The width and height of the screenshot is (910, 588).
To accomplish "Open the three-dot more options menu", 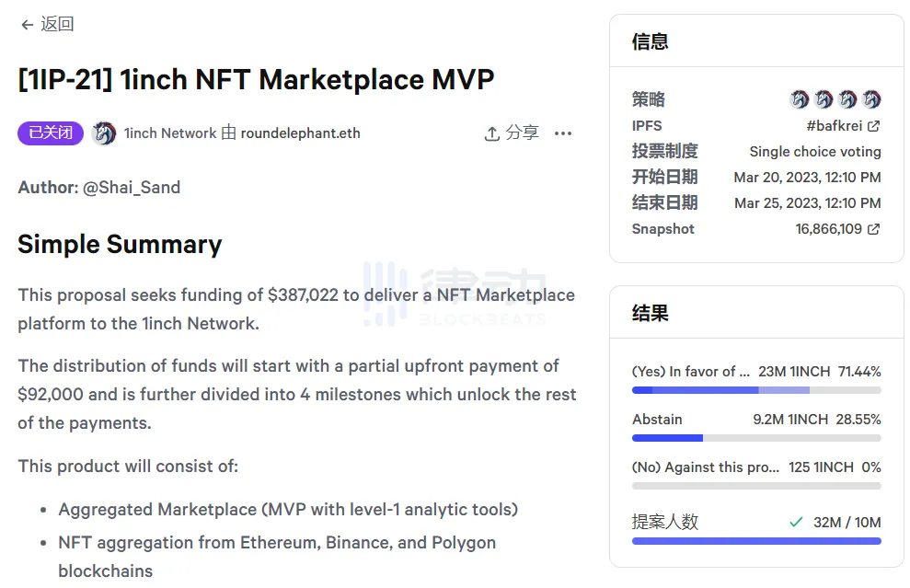I will point(563,133).
